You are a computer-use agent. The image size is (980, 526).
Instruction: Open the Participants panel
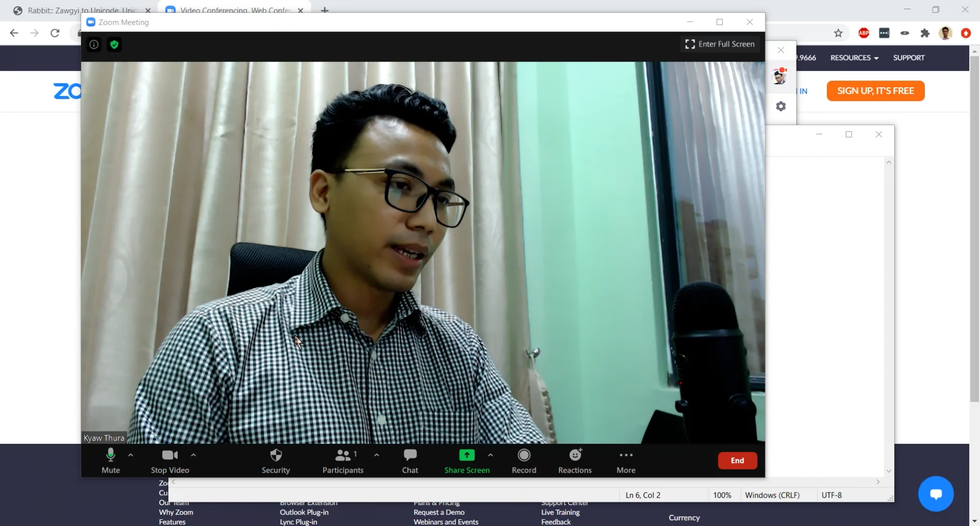[x=343, y=461]
